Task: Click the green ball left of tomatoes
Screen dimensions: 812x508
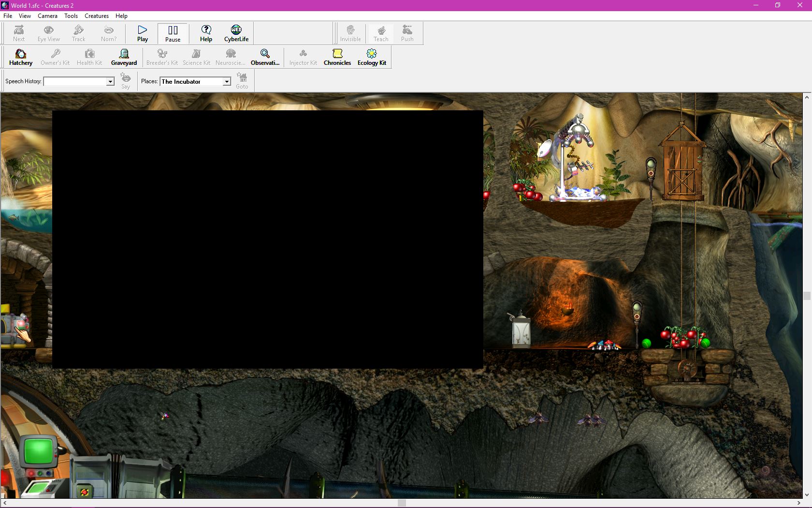Action: [x=647, y=343]
